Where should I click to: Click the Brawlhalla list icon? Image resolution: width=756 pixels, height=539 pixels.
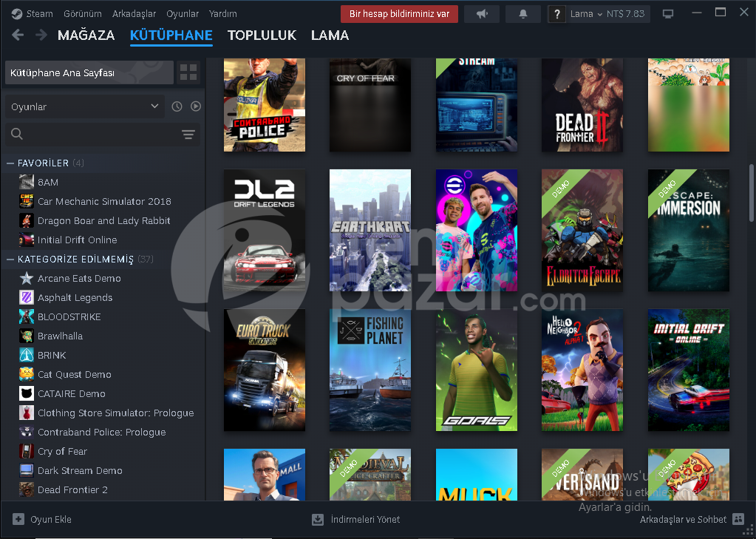click(x=27, y=336)
